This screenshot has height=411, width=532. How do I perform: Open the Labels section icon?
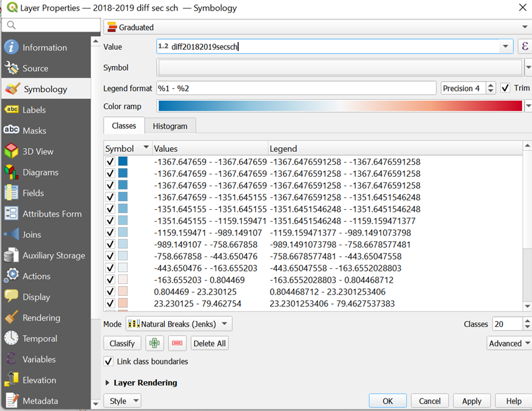coord(11,110)
